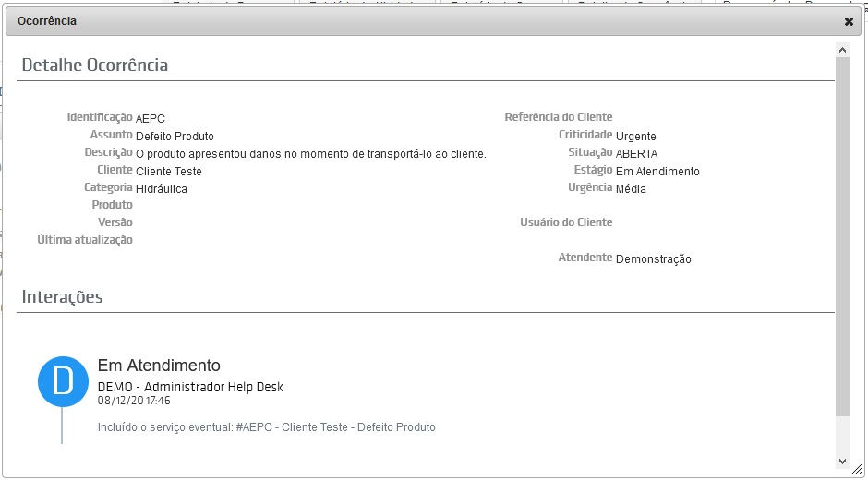This screenshot has height=480, width=868.
Task: Click the Identificação label
Action: point(100,117)
